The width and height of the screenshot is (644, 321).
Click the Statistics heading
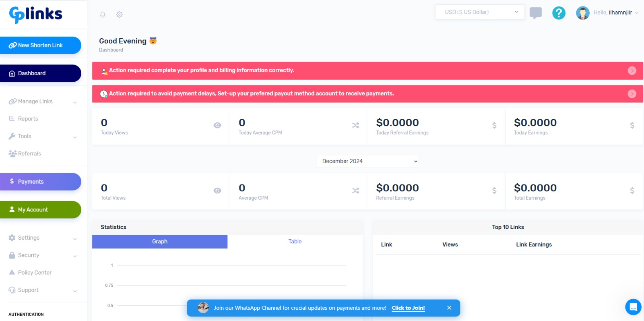pos(114,227)
